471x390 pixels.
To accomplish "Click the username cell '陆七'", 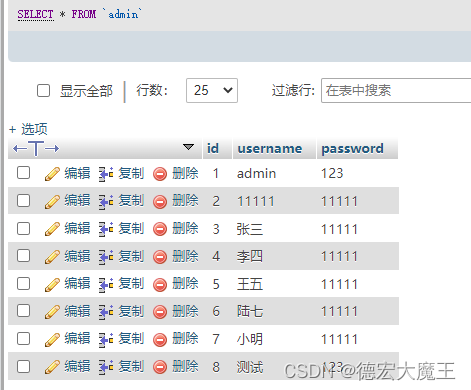I will [x=250, y=312].
